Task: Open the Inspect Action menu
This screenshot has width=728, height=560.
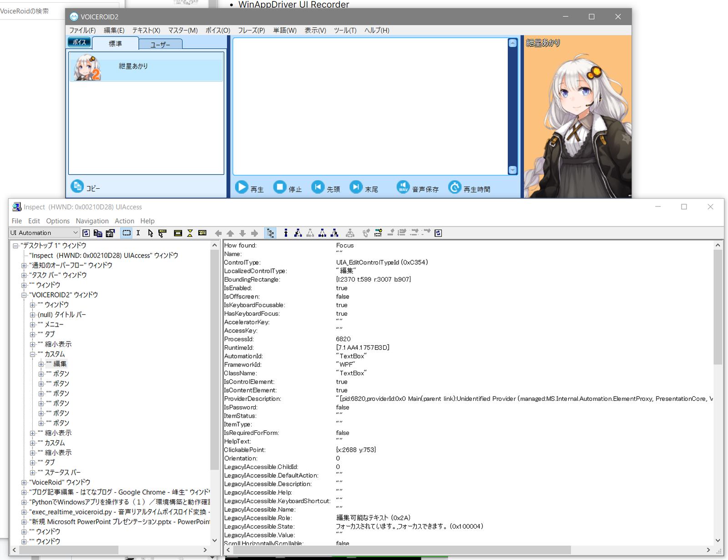Action: pyautogui.click(x=125, y=221)
